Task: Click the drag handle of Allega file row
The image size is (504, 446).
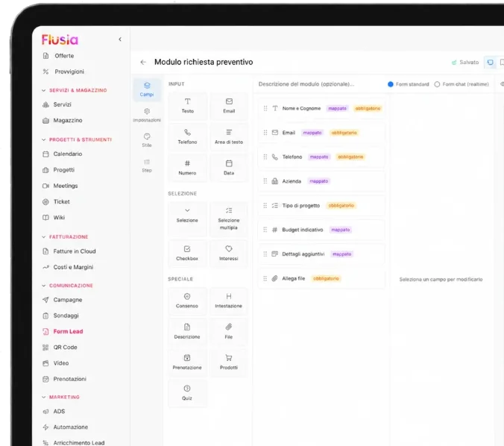Action: (x=265, y=278)
